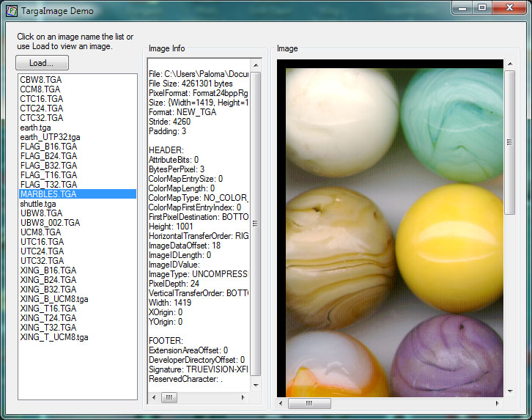Click the 'Width: 1419' info line
Image resolution: width=532 pixels, height=420 pixels.
pyautogui.click(x=170, y=302)
